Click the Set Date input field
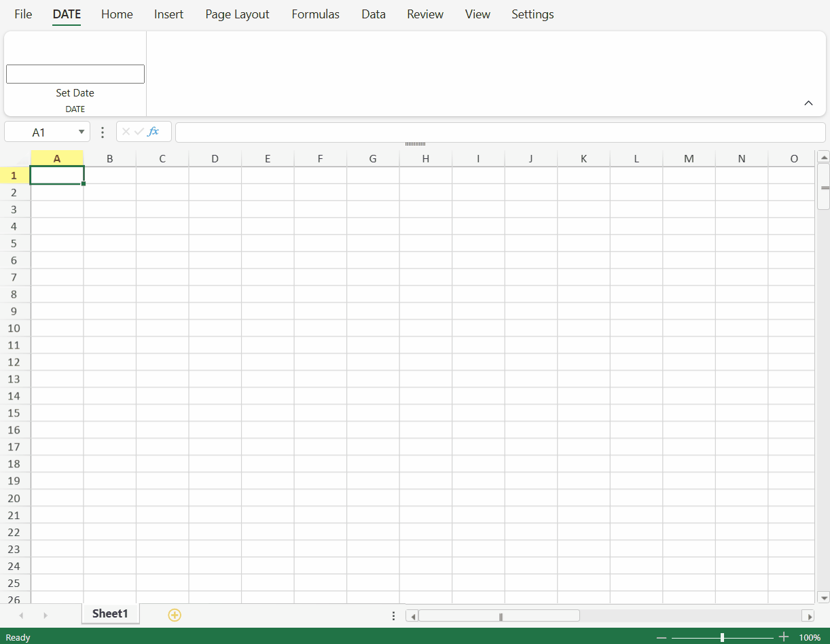The width and height of the screenshot is (830, 644). (x=75, y=74)
